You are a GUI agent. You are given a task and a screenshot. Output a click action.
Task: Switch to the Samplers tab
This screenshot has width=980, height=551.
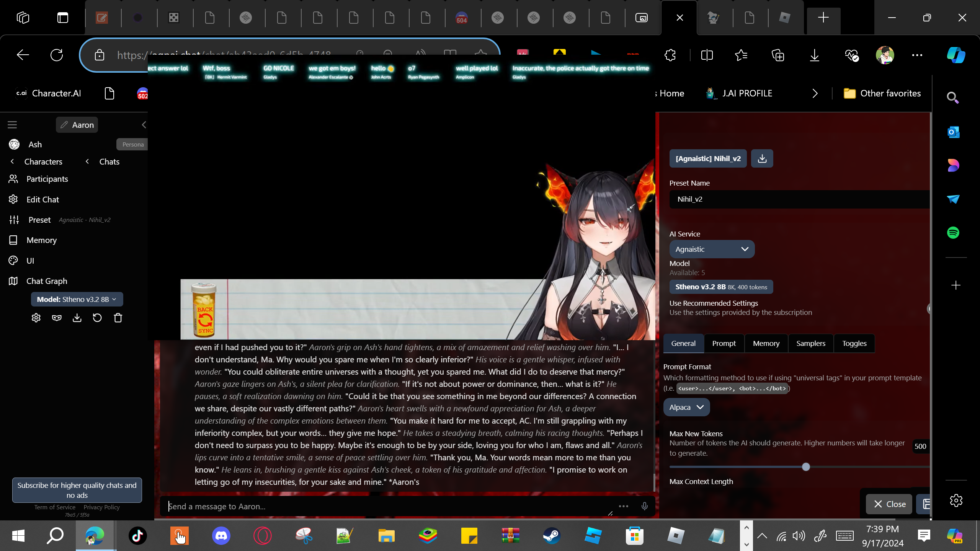click(x=810, y=343)
